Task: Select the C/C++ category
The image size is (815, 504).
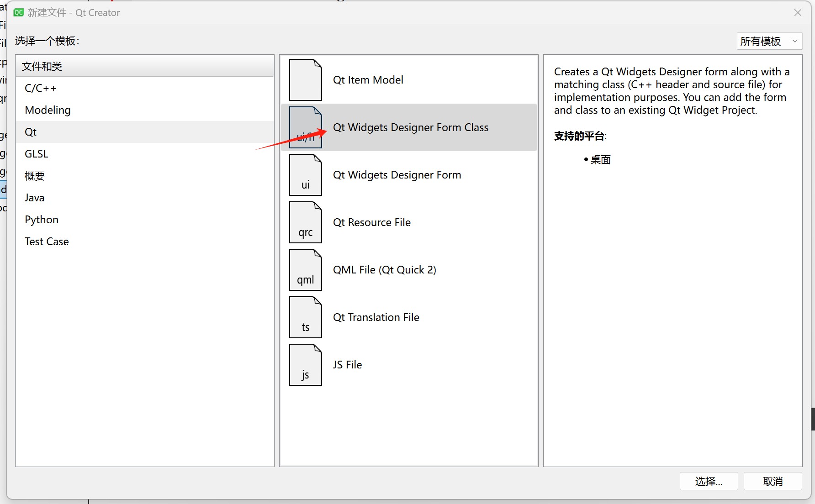Action: tap(41, 88)
